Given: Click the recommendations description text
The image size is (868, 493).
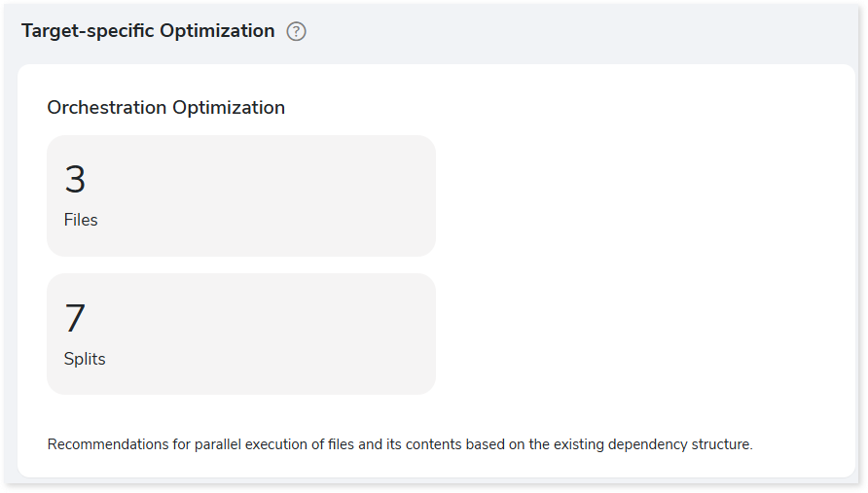Looking at the screenshot, I should 400,444.
